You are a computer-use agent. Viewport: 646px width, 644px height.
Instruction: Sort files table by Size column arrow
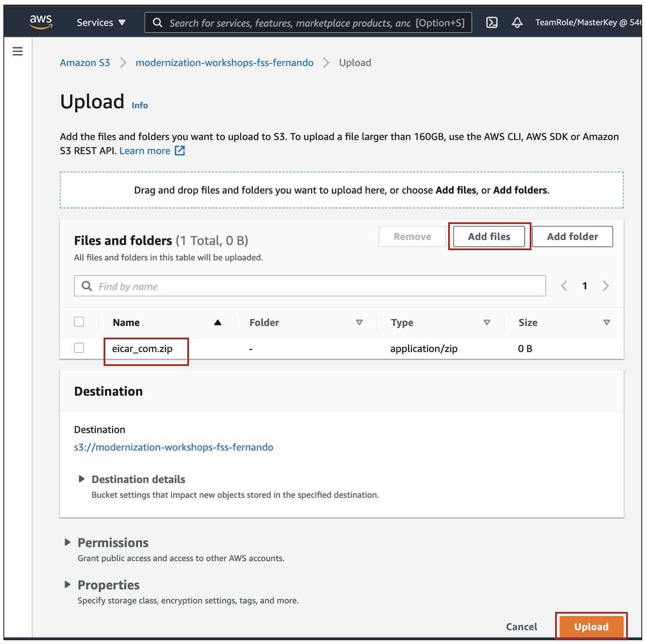tap(607, 322)
